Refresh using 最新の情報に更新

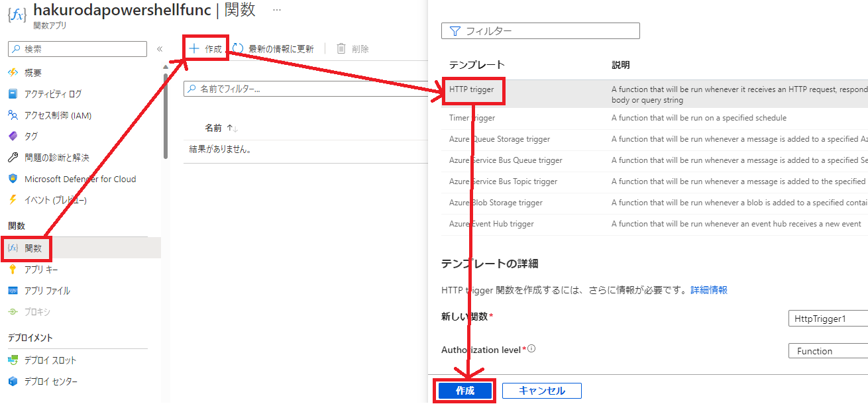point(275,48)
